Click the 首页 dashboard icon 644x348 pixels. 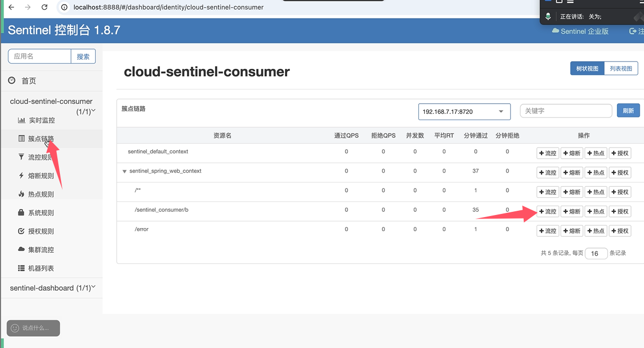pyautogui.click(x=12, y=80)
